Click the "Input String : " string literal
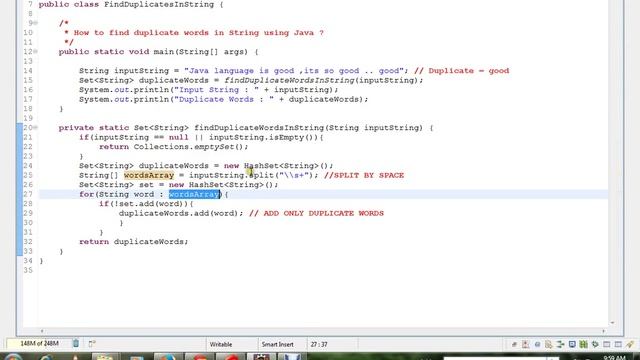This screenshot has width=640, height=360. [217, 90]
